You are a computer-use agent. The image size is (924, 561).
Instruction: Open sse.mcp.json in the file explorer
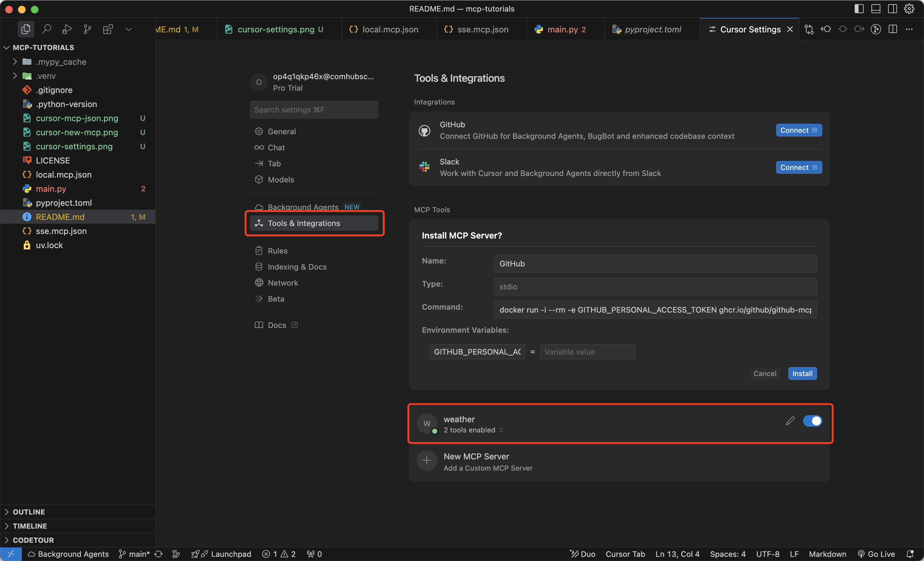pyautogui.click(x=61, y=231)
